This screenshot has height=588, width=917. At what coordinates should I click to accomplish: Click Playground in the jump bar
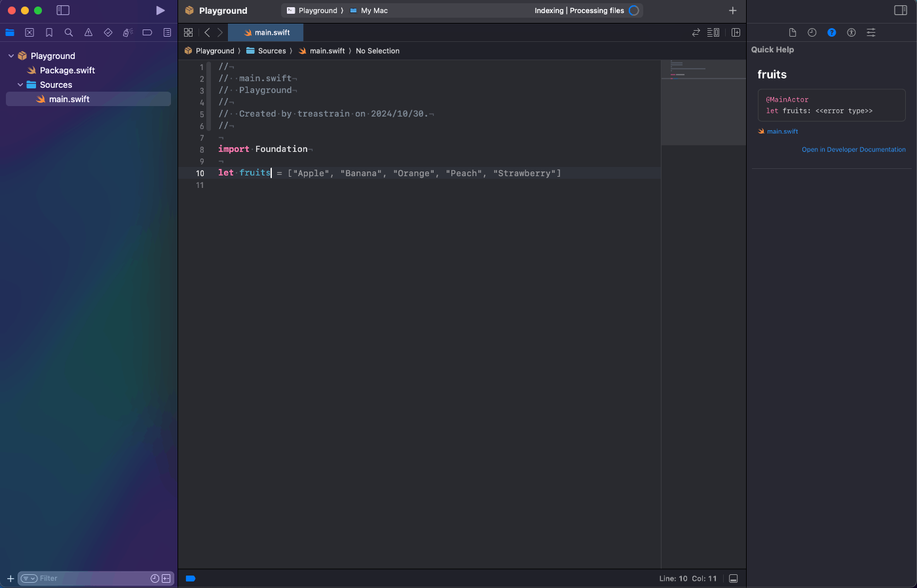209,50
